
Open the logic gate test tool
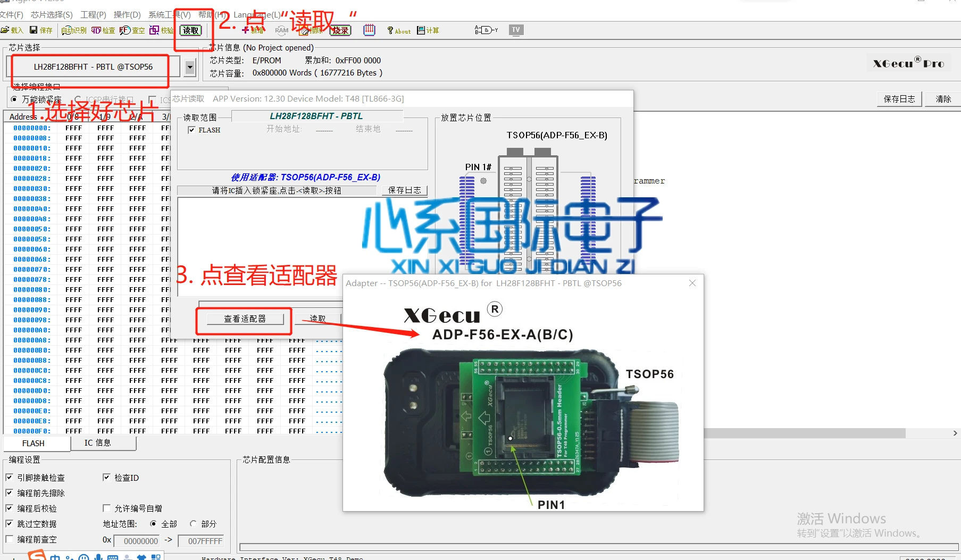[486, 30]
